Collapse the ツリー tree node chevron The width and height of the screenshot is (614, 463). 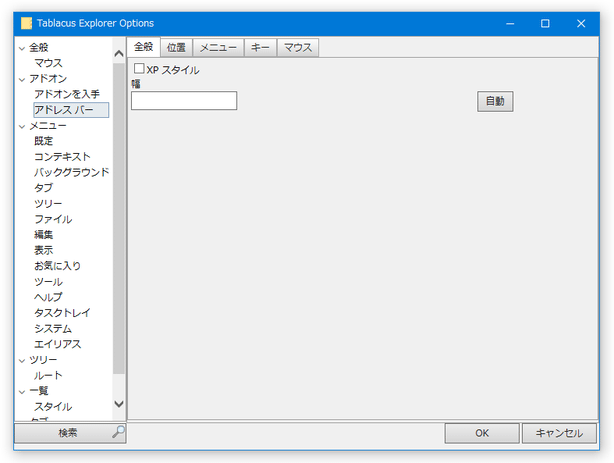(22, 360)
